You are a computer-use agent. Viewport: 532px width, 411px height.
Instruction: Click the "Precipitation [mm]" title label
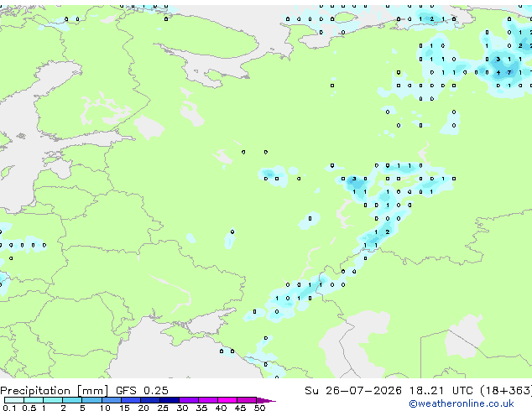pyautogui.click(x=54, y=391)
